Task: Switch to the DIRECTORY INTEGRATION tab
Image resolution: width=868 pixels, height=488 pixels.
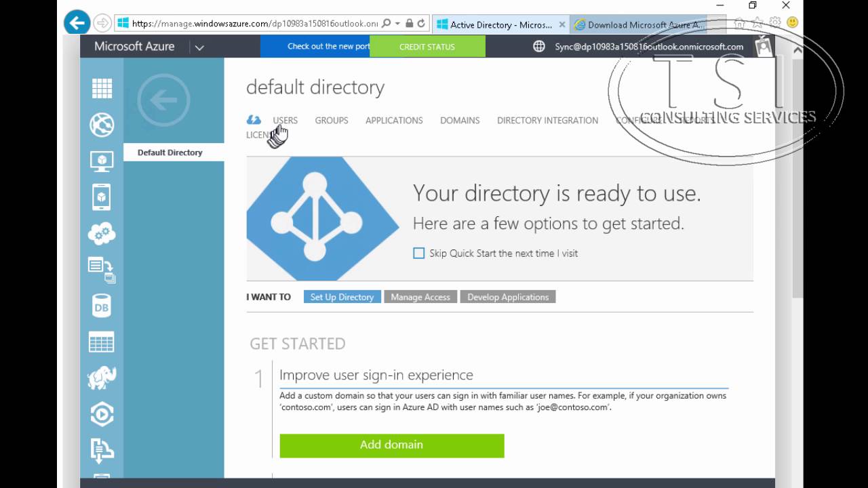Action: (x=548, y=120)
